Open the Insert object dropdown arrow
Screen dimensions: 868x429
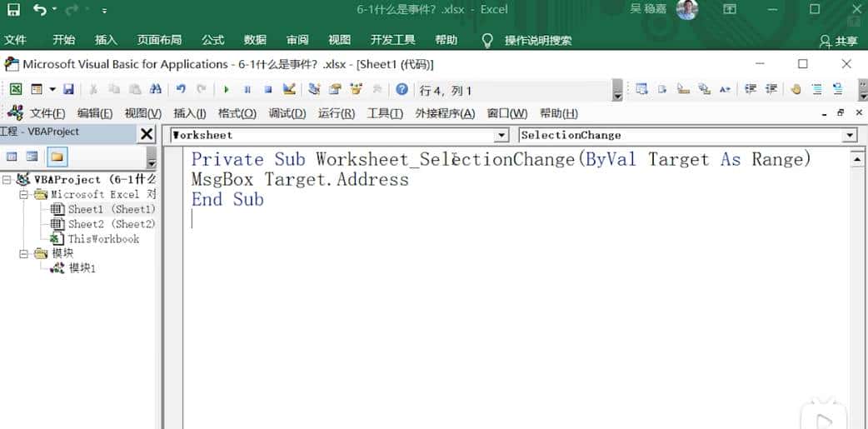click(x=52, y=89)
